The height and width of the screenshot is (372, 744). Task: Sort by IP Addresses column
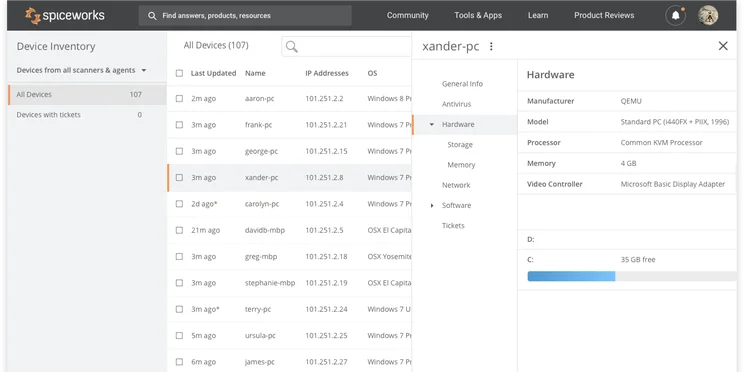pyautogui.click(x=327, y=73)
